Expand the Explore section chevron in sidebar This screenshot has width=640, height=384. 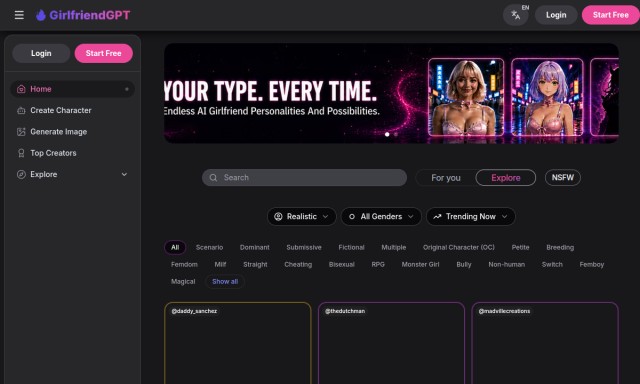tap(124, 174)
